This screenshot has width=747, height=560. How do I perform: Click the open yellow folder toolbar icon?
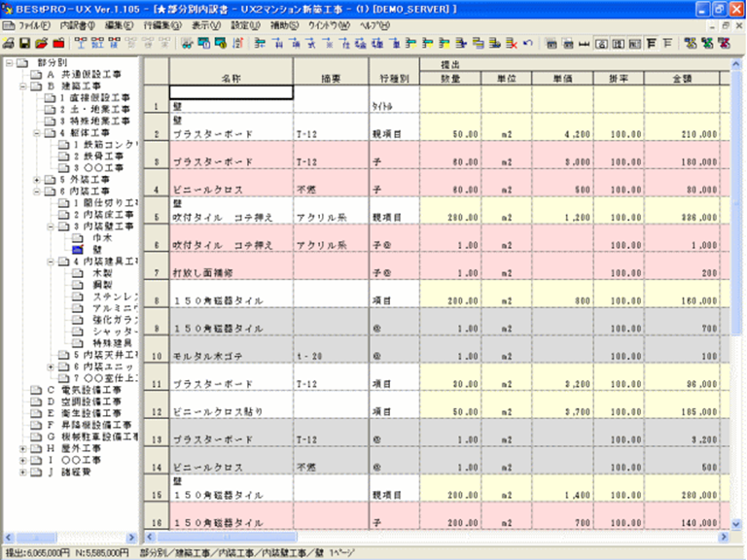pyautogui.click(x=42, y=44)
